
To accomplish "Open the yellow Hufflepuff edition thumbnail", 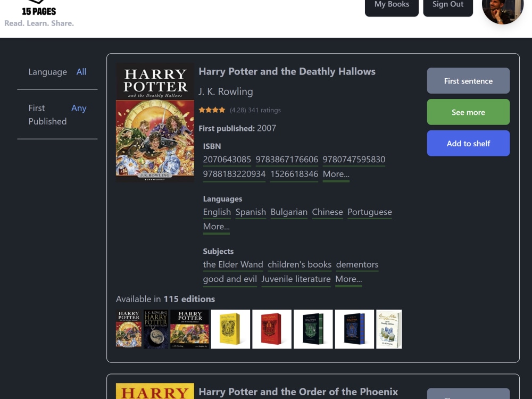I will pyautogui.click(x=230, y=329).
